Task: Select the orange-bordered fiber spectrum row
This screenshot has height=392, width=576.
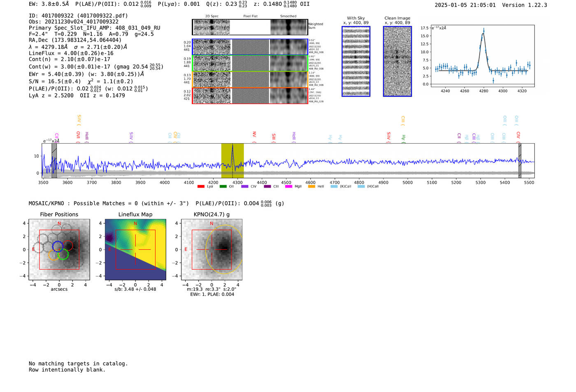Action: click(x=250, y=79)
